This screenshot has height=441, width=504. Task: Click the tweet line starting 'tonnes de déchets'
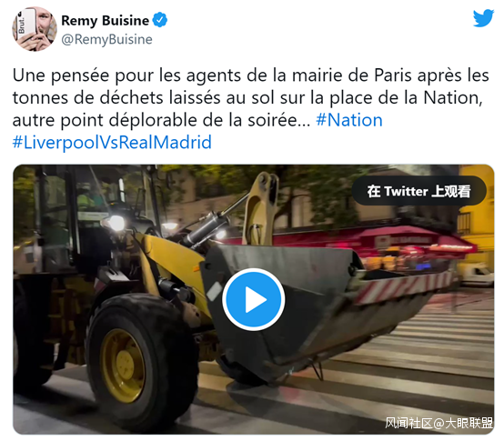[247, 97]
